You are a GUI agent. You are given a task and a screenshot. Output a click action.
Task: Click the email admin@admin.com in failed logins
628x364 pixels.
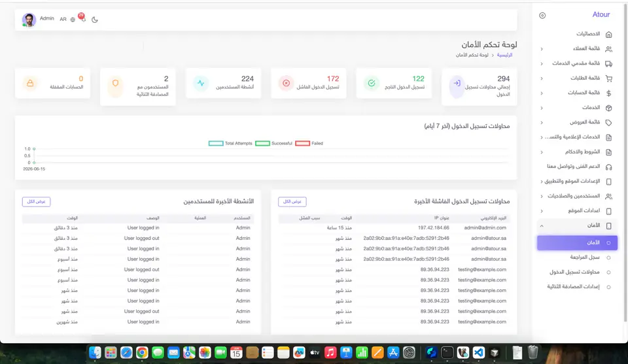[485, 227]
